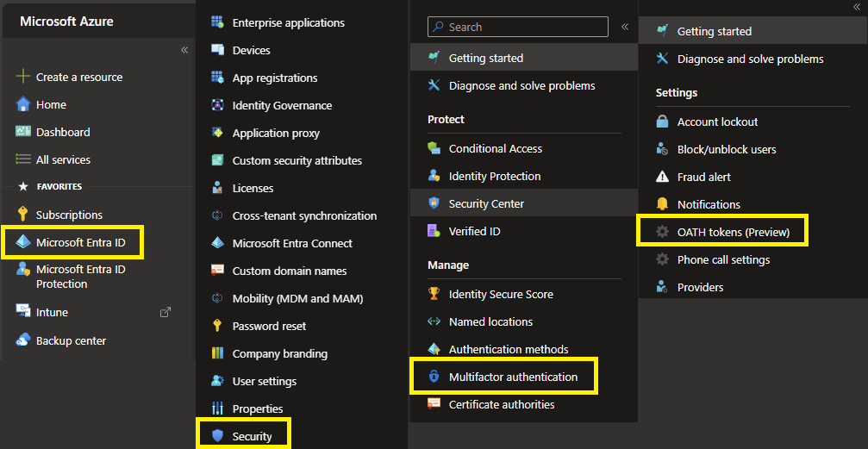Open the OATH tokens gear icon
The width and height of the screenshot is (868, 449).
pos(662,232)
